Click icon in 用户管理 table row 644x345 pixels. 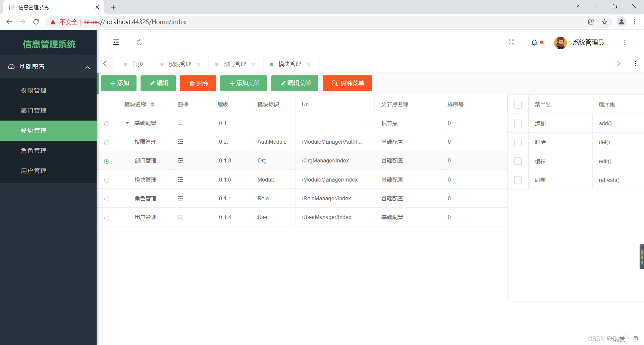(180, 217)
